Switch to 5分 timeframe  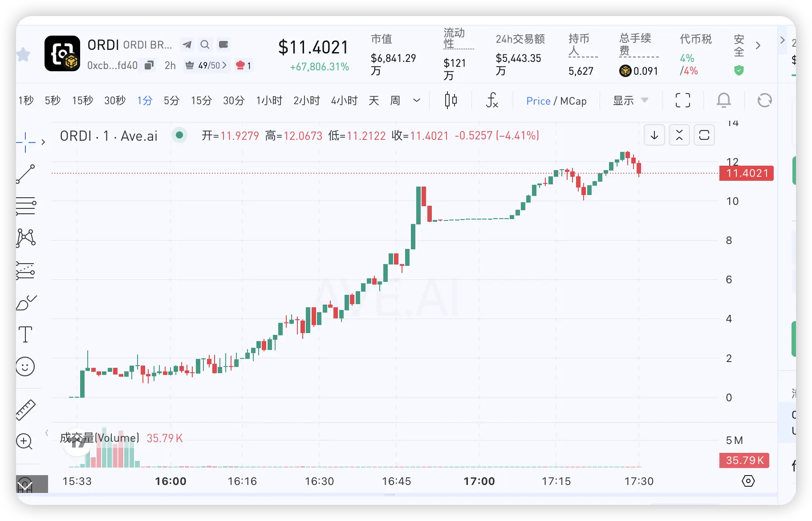[171, 101]
